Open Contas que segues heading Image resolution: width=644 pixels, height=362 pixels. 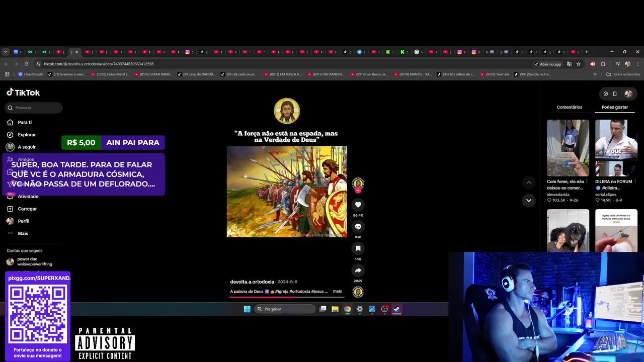[25, 250]
